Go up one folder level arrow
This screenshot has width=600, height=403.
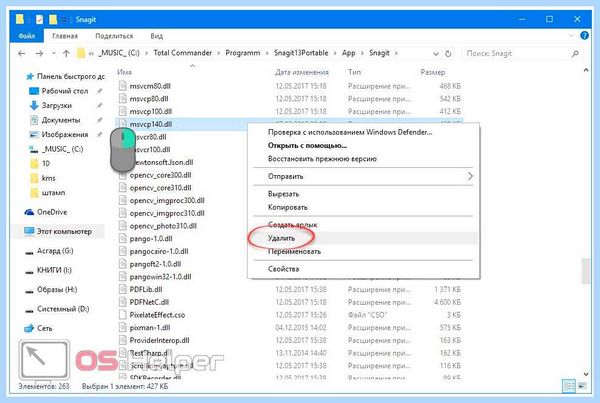tap(66, 54)
